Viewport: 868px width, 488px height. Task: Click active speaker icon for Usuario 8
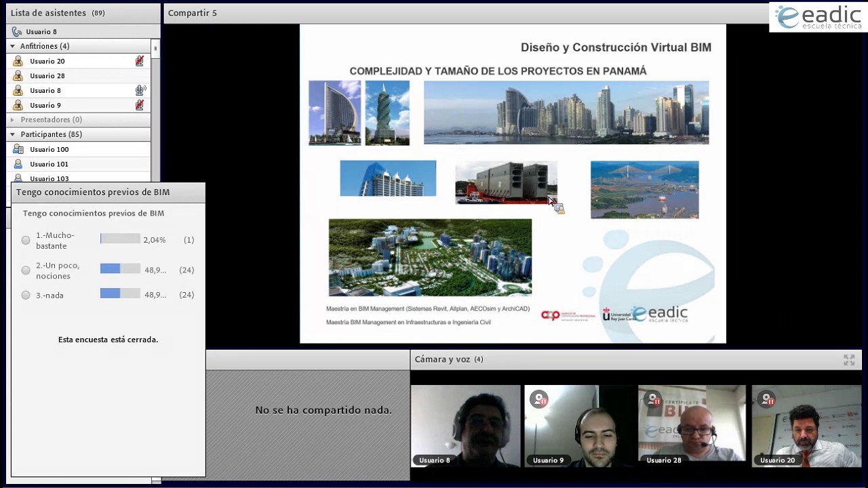pyautogui.click(x=140, y=90)
